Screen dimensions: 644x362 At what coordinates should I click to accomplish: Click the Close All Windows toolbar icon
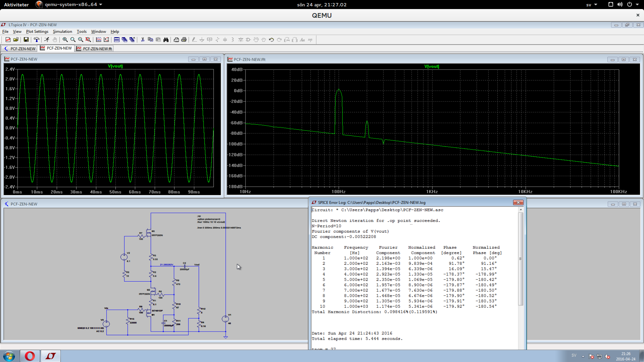[132, 40]
